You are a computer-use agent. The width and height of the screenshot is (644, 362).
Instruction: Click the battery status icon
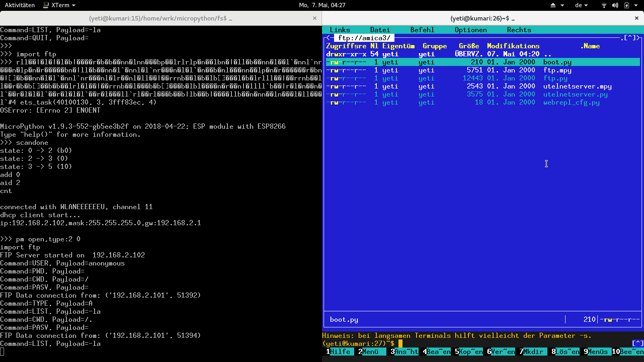pos(627,5)
